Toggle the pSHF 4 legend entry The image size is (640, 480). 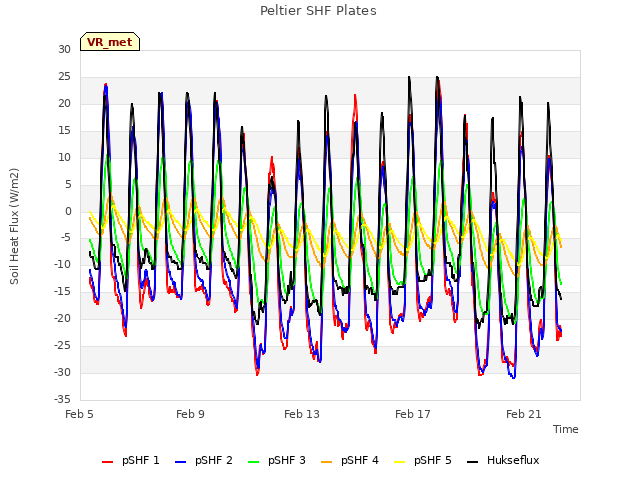tap(350, 460)
